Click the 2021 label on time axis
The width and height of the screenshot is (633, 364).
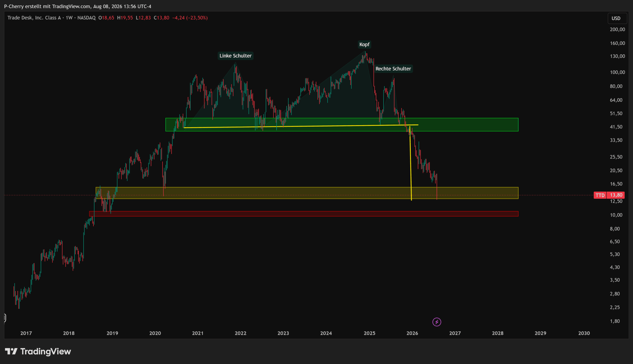pyautogui.click(x=198, y=333)
